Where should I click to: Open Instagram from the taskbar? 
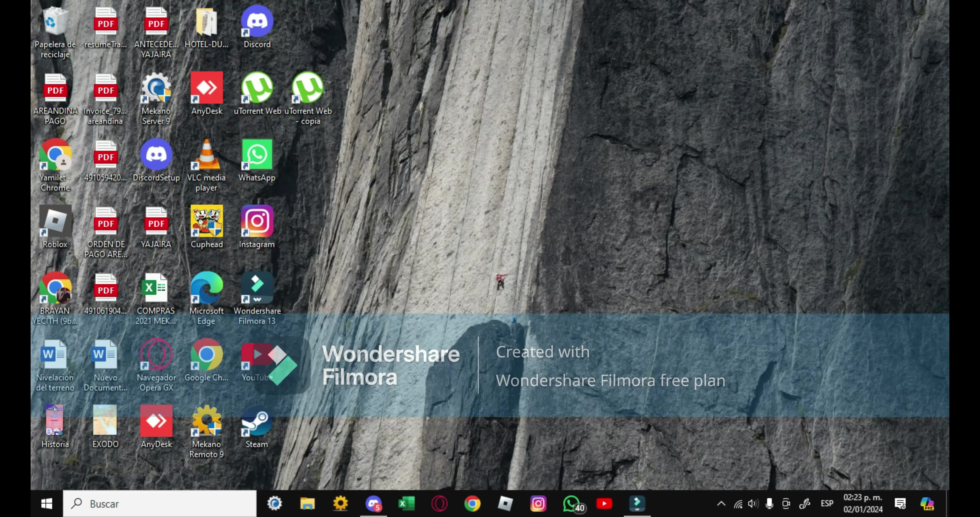point(538,504)
